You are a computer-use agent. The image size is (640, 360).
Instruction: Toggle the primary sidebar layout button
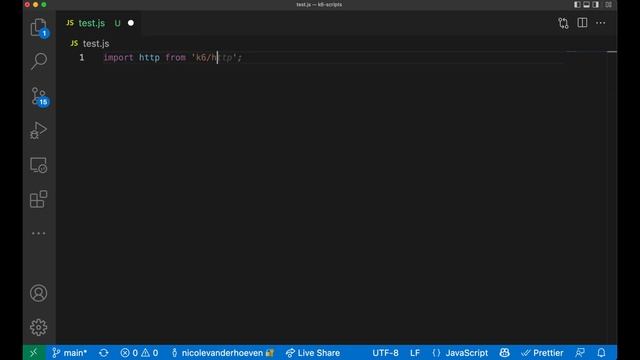coord(577,4)
